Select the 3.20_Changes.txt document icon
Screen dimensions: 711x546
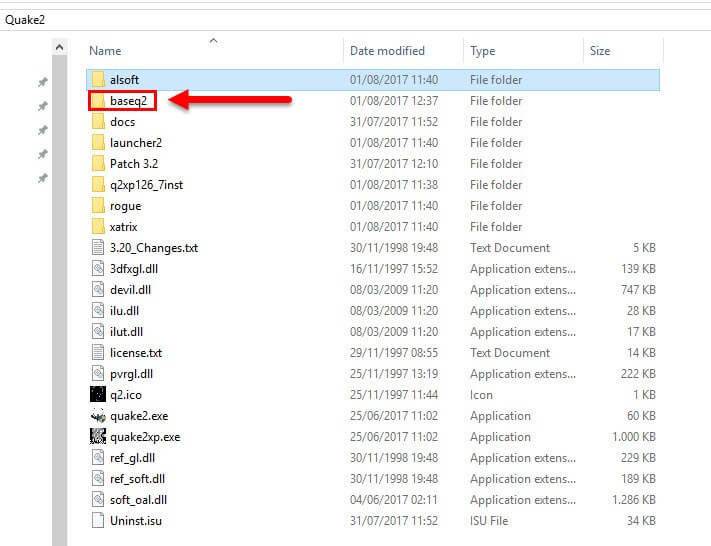click(98, 248)
